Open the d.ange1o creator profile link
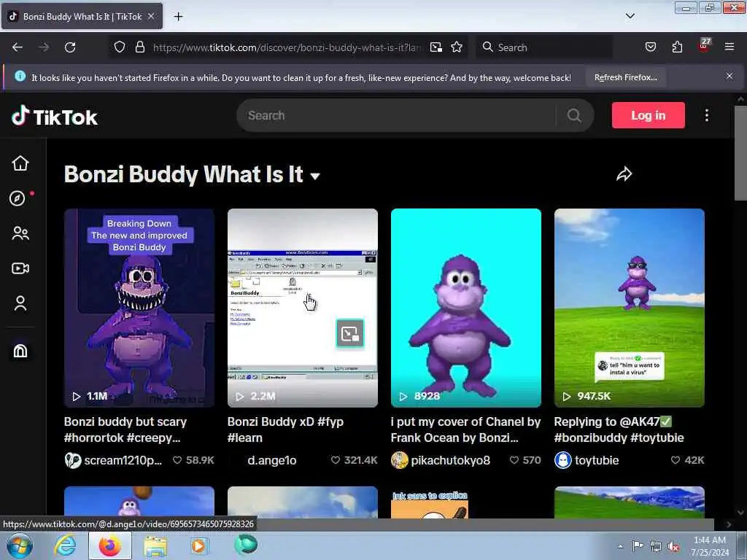Viewport: 747px width, 560px height. pyautogui.click(x=272, y=461)
